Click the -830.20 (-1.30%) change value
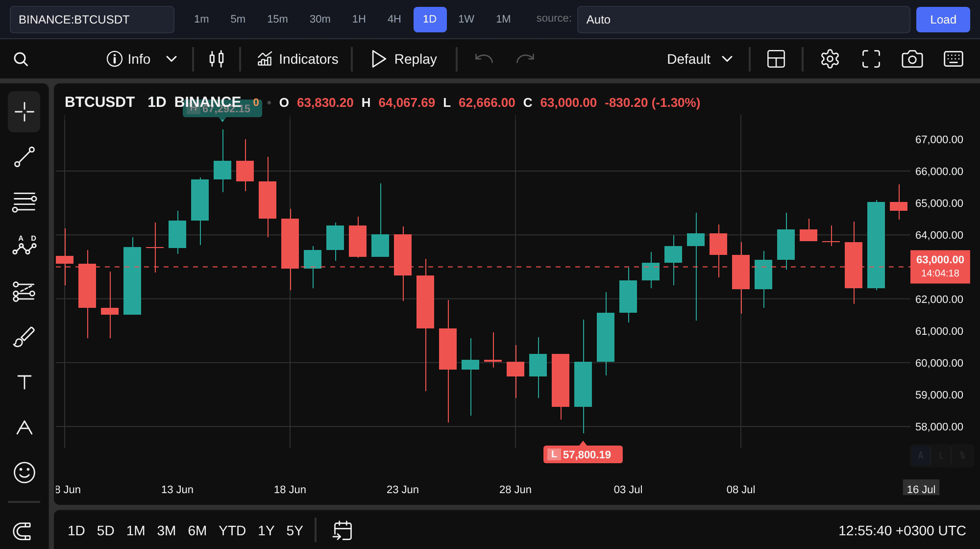Screen dimensions: 980x549 pyautogui.click(x=652, y=102)
